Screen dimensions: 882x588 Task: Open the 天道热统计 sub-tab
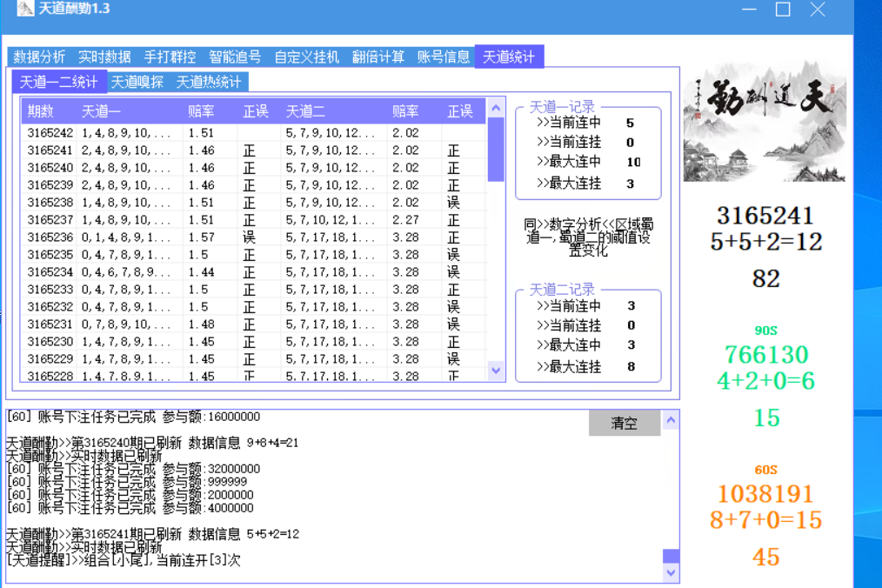209,82
